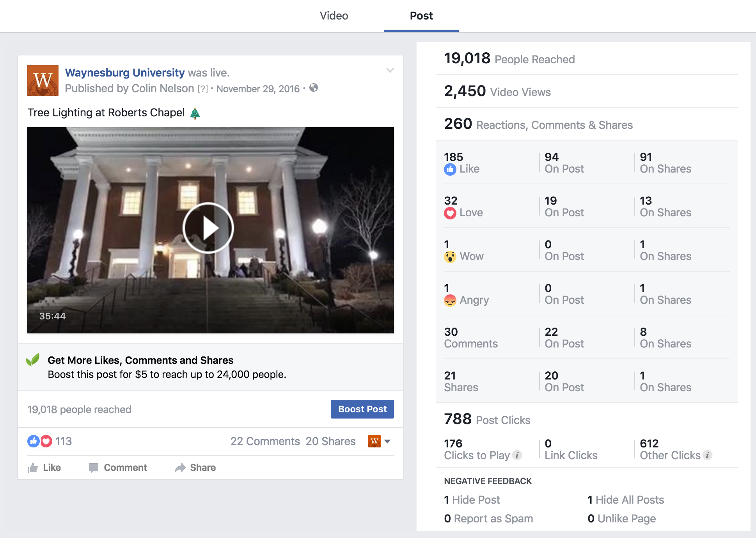
Task: Click the Like reaction icon in stats
Action: tap(450, 169)
